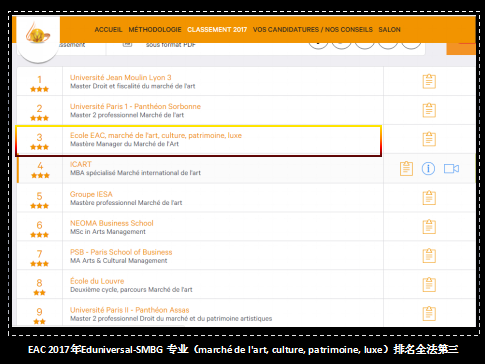Go to the ACCUEIL menu item

pyautogui.click(x=108, y=30)
